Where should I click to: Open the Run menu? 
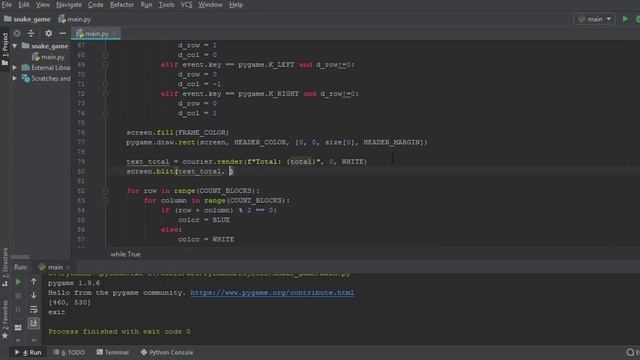coord(147,5)
